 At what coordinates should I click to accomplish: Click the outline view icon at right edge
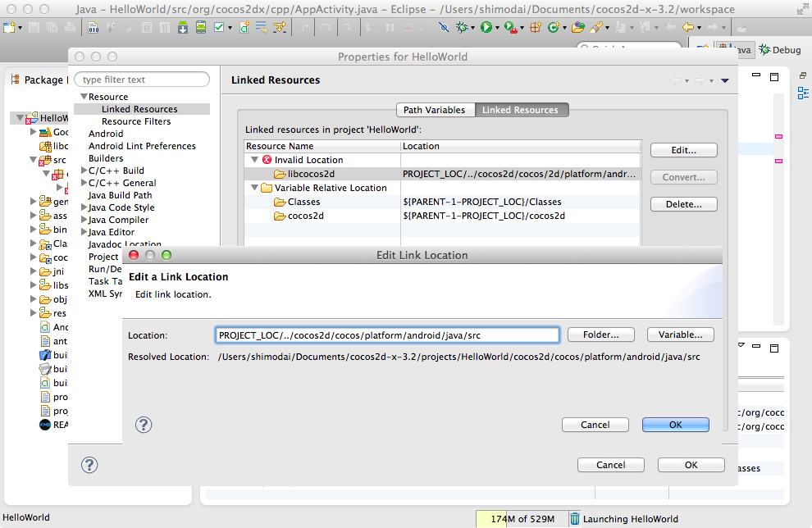[803, 93]
